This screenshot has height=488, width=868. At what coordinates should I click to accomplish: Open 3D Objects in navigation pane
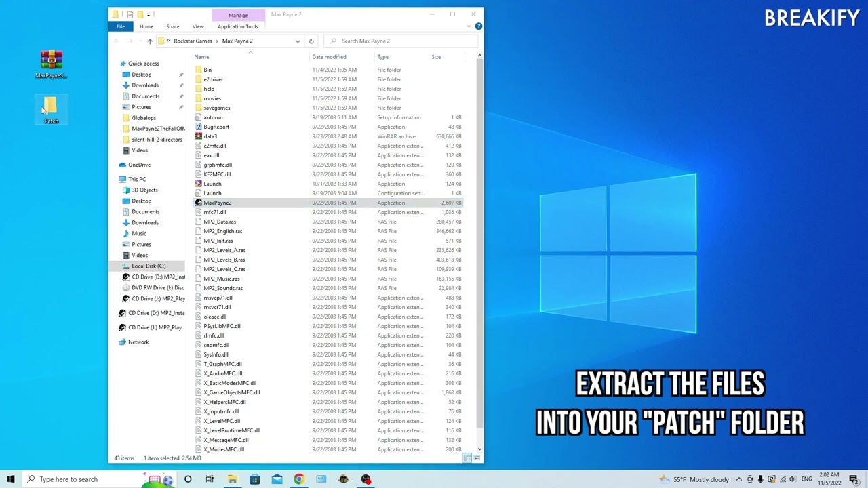pyautogui.click(x=144, y=190)
